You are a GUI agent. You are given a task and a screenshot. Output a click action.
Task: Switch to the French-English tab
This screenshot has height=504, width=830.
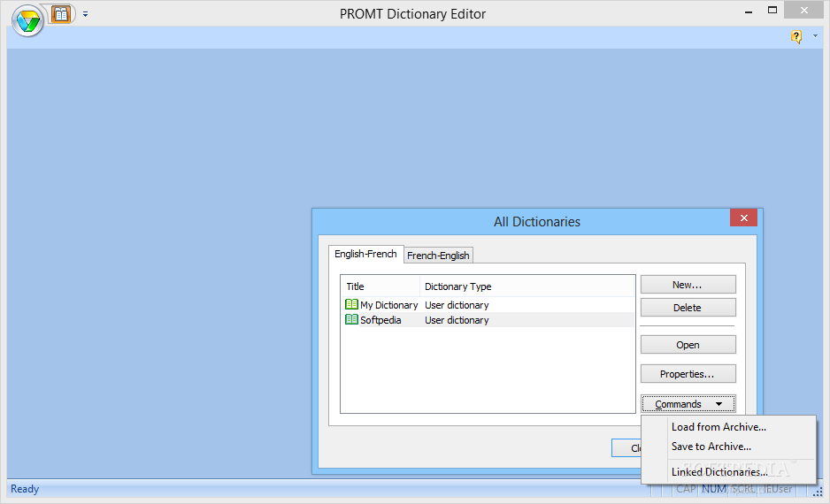coord(438,256)
